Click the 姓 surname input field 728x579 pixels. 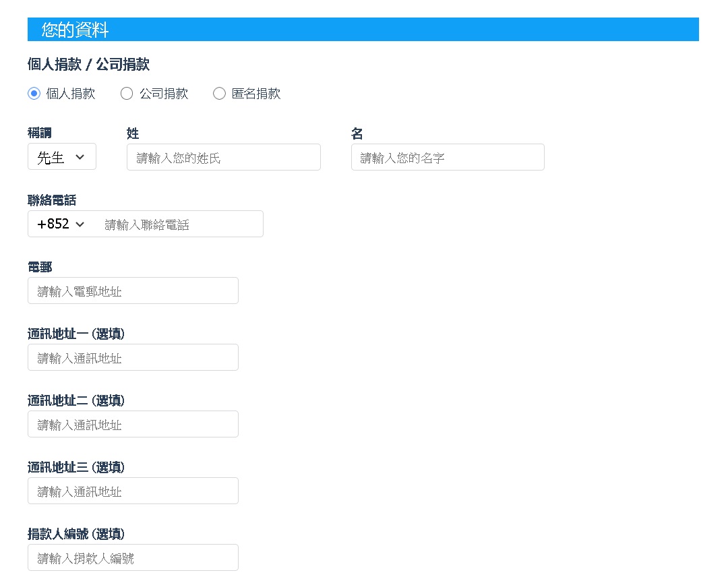[223, 158]
